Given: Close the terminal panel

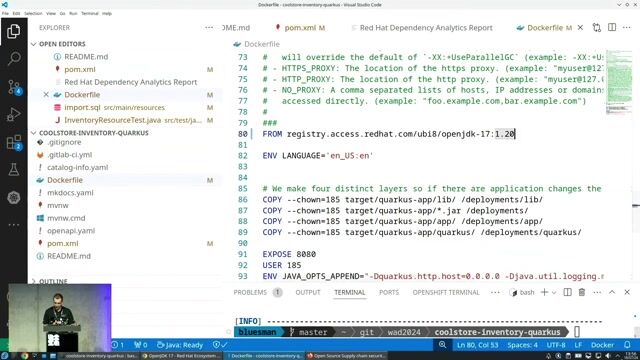Looking at the screenshot, I should 627,292.
